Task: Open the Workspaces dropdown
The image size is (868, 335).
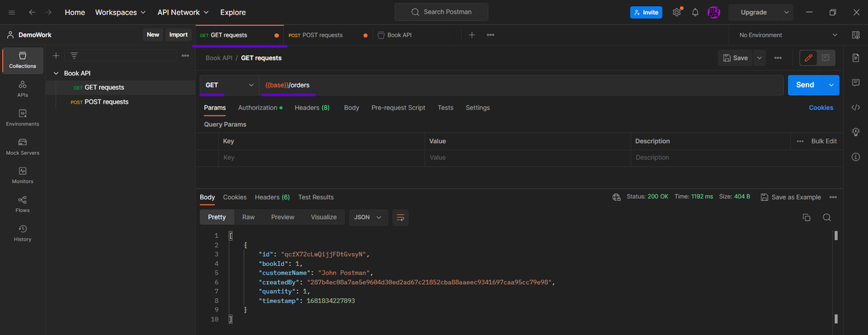Action: (120, 12)
